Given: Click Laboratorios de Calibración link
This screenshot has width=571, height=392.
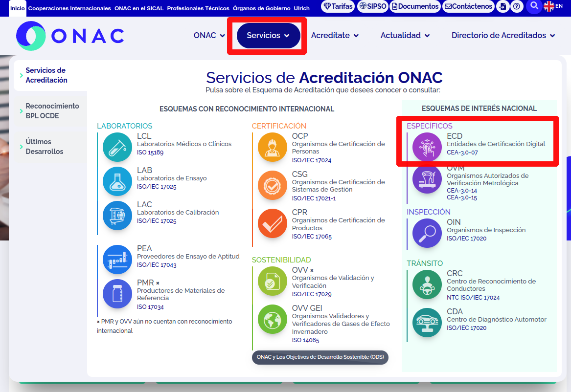Looking at the screenshot, I should coord(178,212).
